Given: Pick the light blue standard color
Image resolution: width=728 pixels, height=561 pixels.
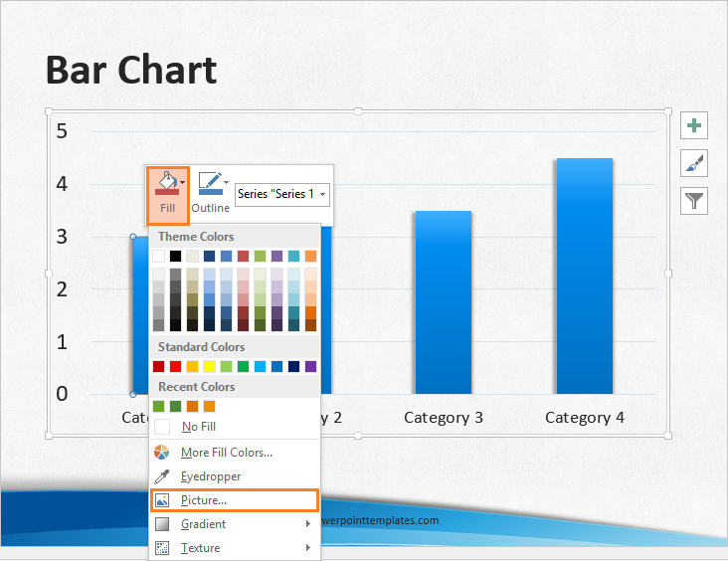Looking at the screenshot, I should [260, 366].
